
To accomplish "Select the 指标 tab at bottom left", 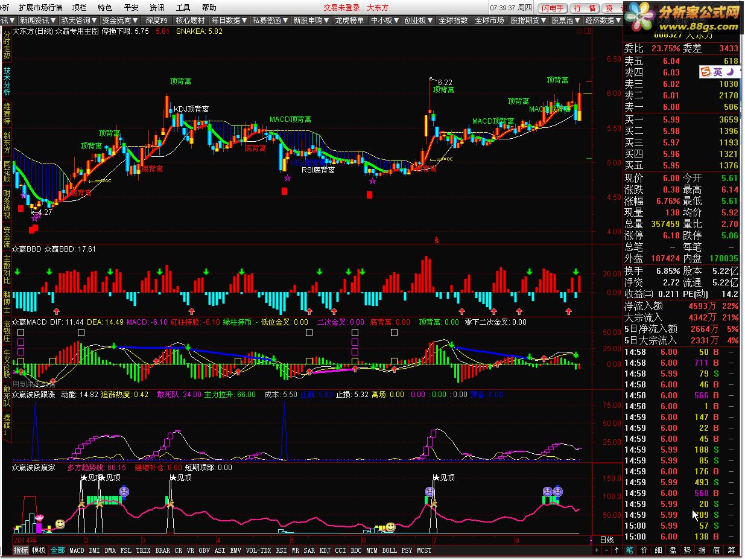I will 21,550.
